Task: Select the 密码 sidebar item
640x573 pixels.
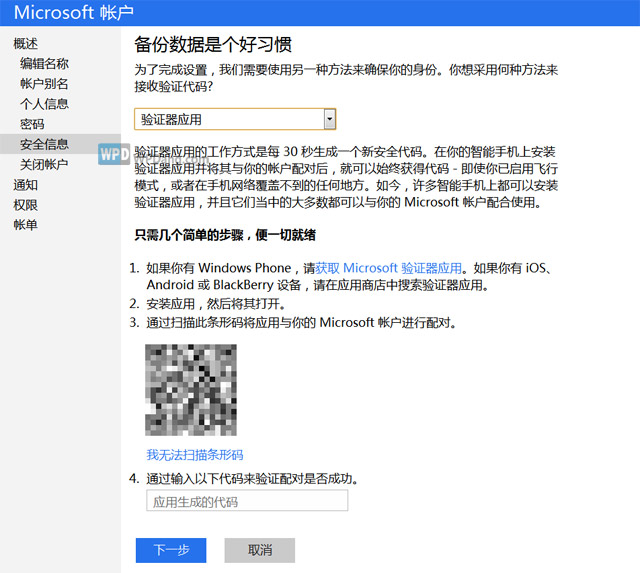Action: [x=32, y=124]
